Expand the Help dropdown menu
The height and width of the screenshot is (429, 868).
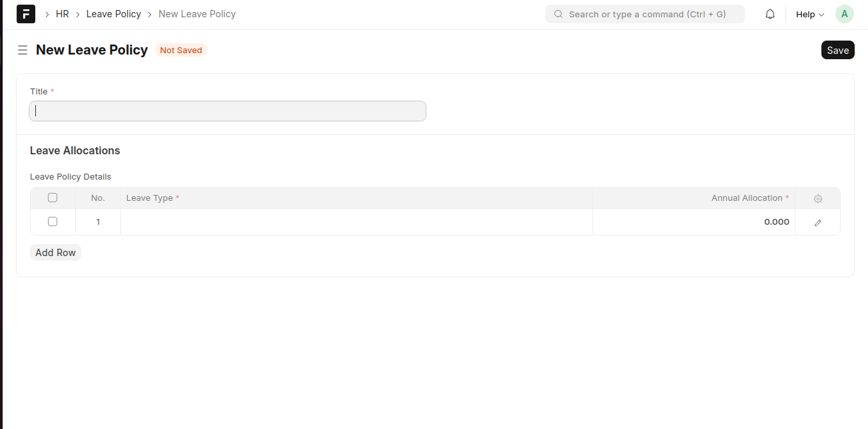[x=810, y=14]
